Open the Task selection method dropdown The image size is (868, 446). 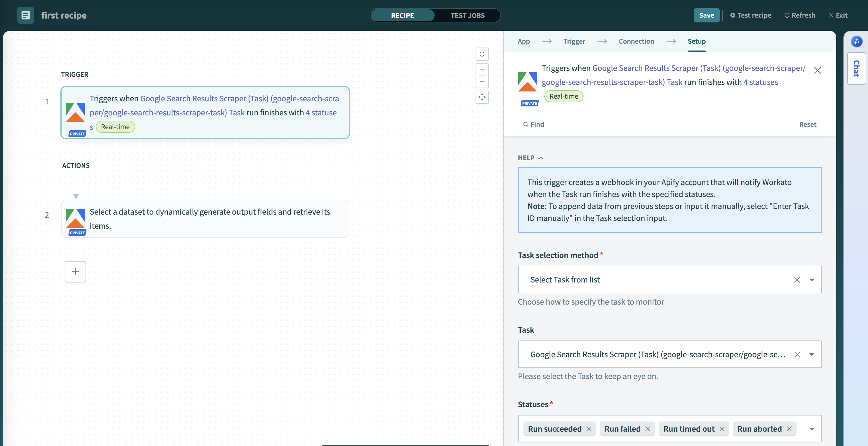[812, 279]
